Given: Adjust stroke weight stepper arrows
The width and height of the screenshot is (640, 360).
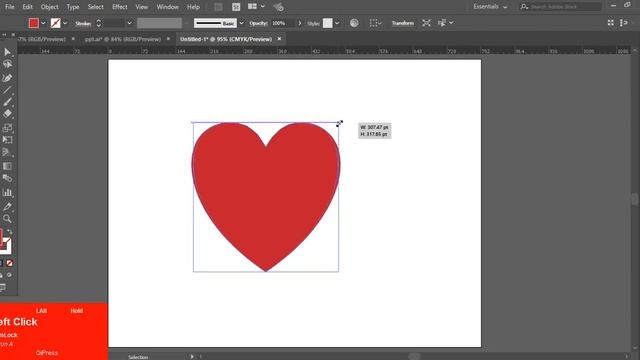Looking at the screenshot, I should 98,23.
